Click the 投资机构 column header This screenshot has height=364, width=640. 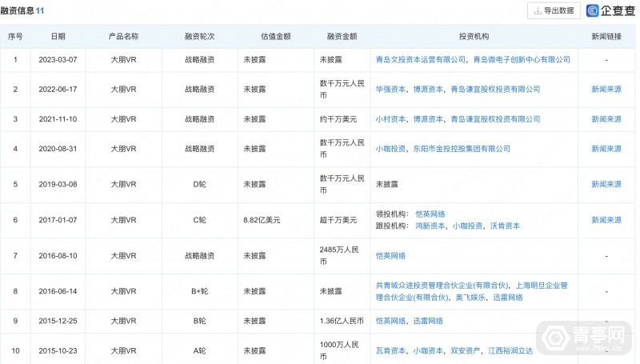tap(474, 36)
